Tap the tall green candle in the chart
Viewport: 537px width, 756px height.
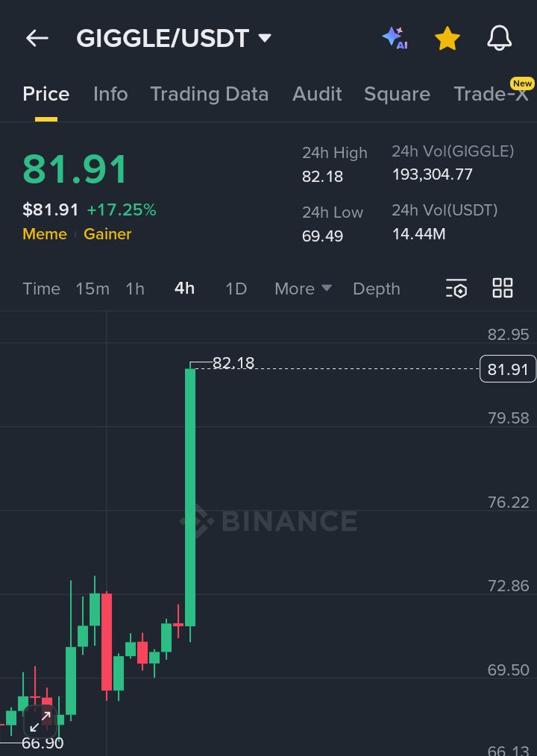click(190, 497)
